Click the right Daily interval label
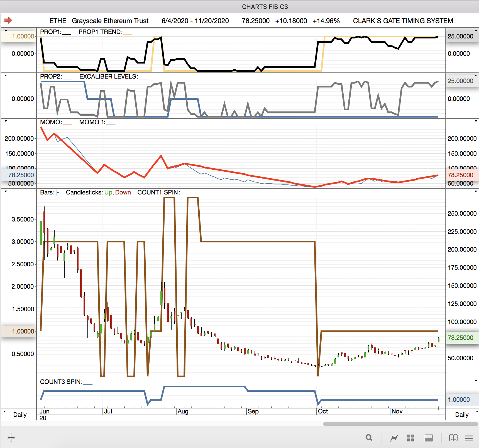 (461, 415)
